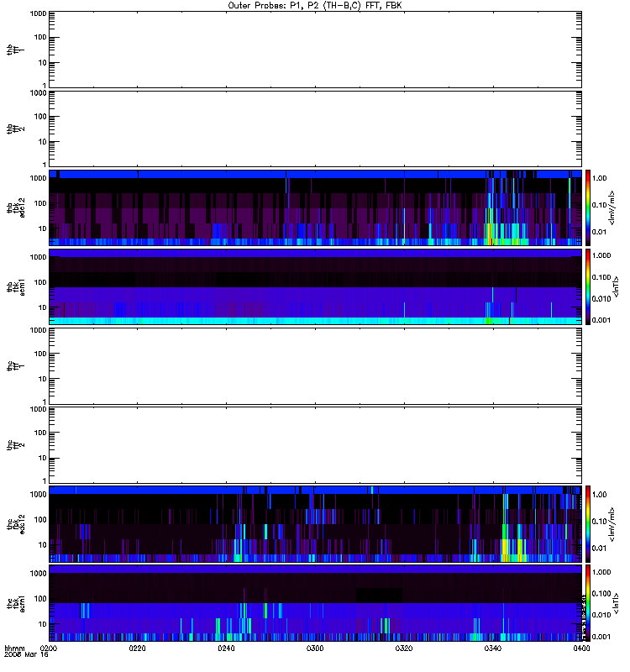Click the 'thc fff 2' y-axis label

[15, 445]
